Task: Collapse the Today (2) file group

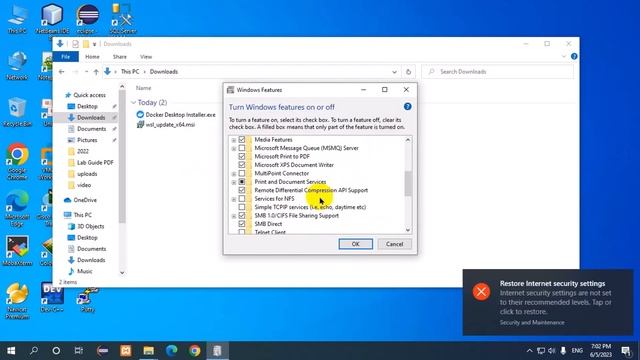Action: pyautogui.click(x=133, y=102)
